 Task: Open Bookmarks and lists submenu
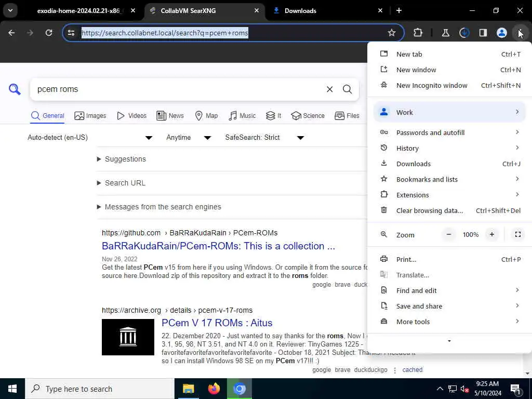point(449,179)
